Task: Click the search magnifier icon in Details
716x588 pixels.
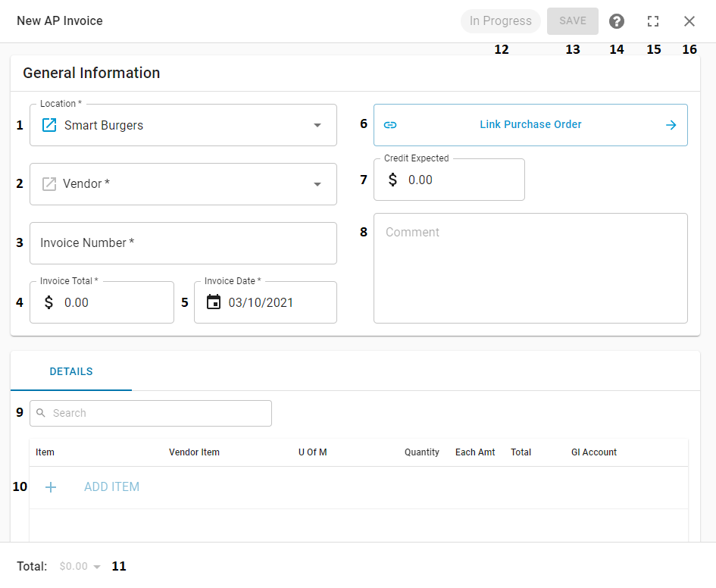Action: click(41, 413)
